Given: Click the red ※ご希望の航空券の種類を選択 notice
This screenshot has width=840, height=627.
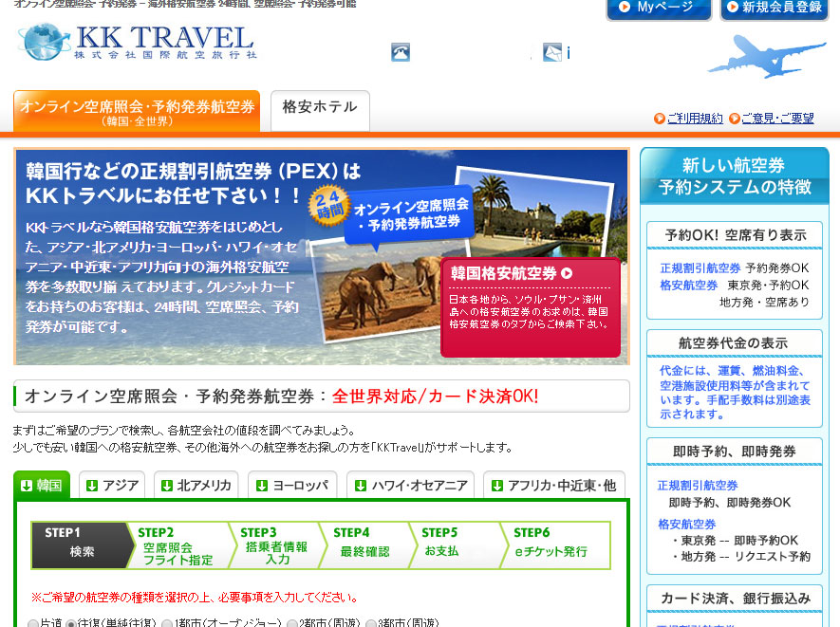Looking at the screenshot, I should pos(195,597).
